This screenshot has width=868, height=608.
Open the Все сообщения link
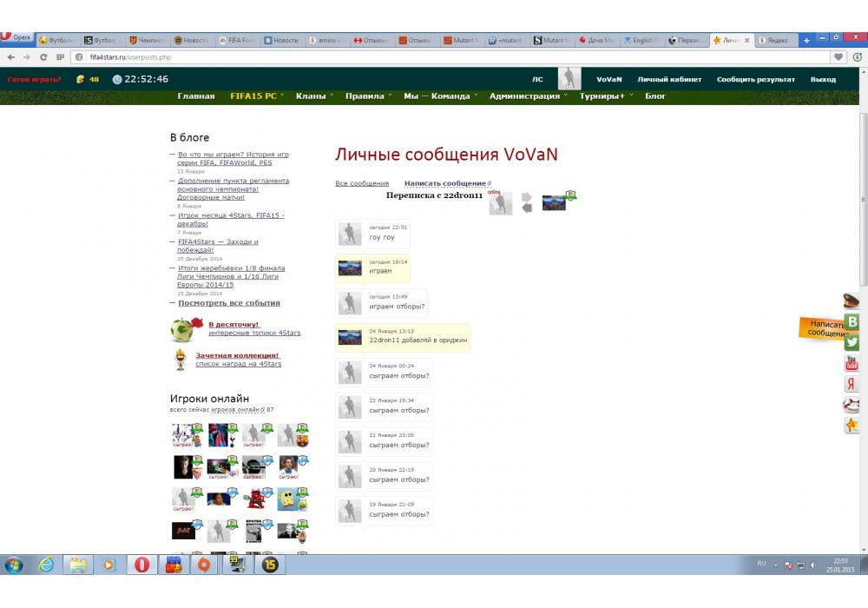362,183
